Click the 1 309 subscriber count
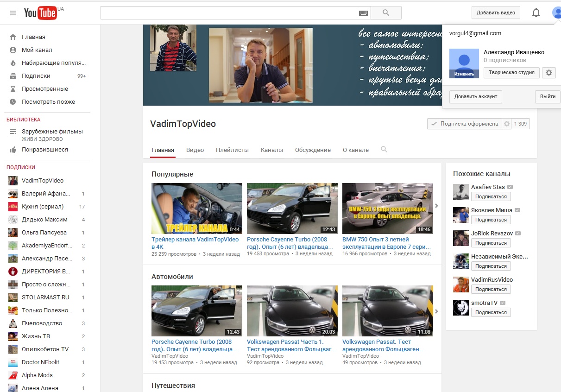Image resolution: width=561 pixels, height=392 pixels. pyautogui.click(x=520, y=124)
